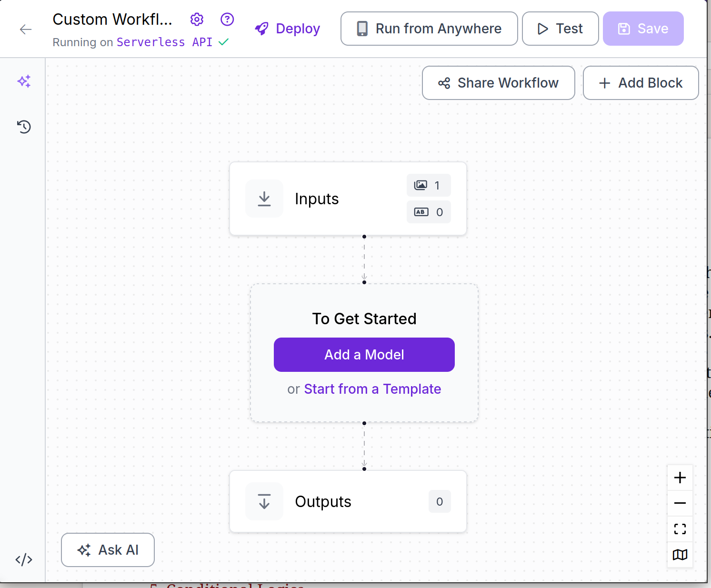Open the AI sparkles sidebar panel
This screenshot has height=588, width=711.
point(23,81)
